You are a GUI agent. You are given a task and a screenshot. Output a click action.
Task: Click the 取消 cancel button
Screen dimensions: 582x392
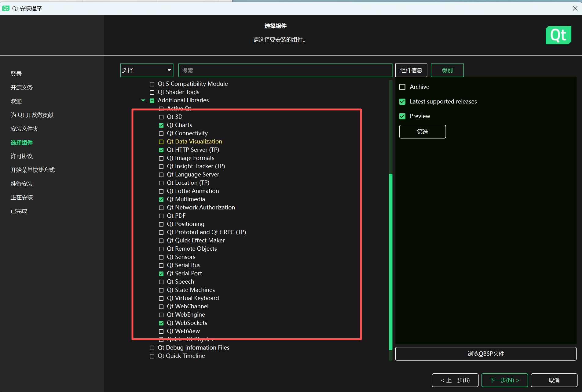[x=554, y=380]
